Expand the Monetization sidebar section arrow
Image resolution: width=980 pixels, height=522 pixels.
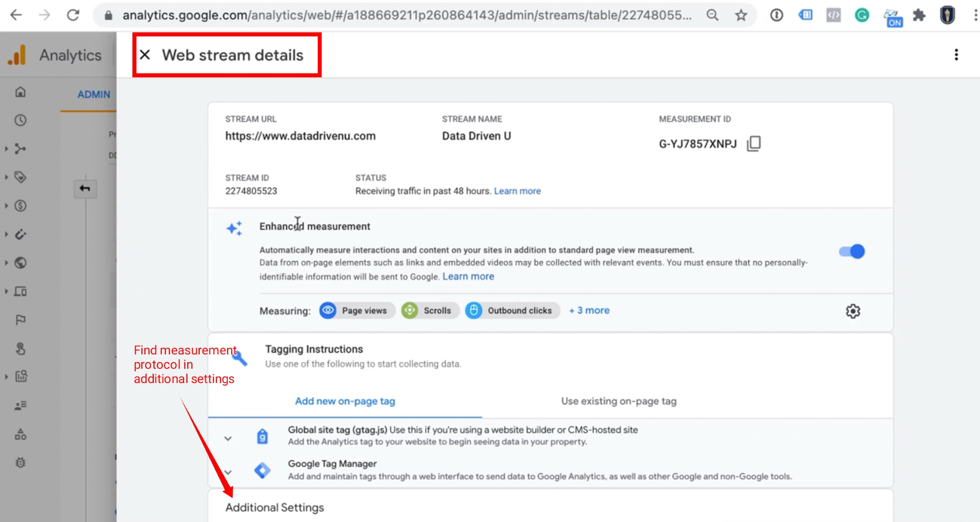(7, 206)
